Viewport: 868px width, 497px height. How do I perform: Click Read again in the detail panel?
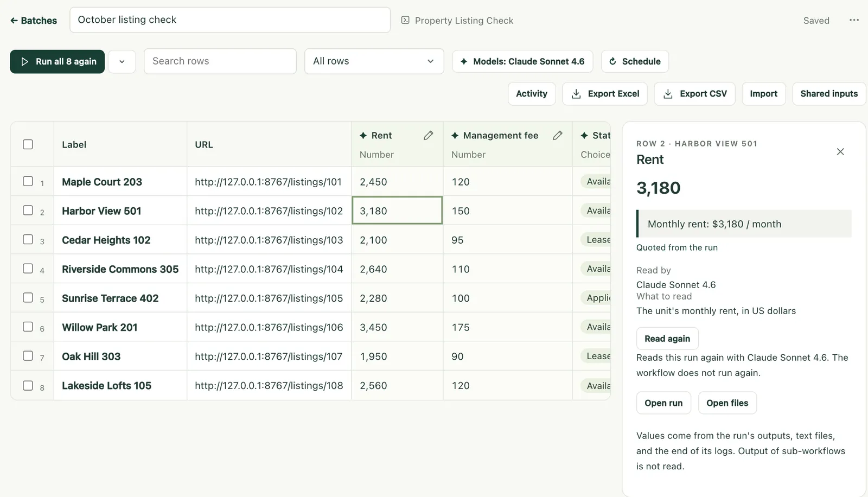[x=667, y=339]
